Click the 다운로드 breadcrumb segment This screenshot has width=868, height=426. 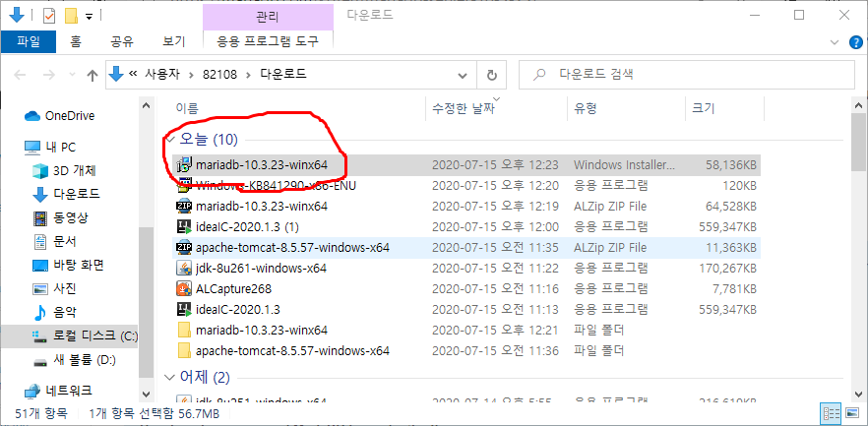pos(282,74)
